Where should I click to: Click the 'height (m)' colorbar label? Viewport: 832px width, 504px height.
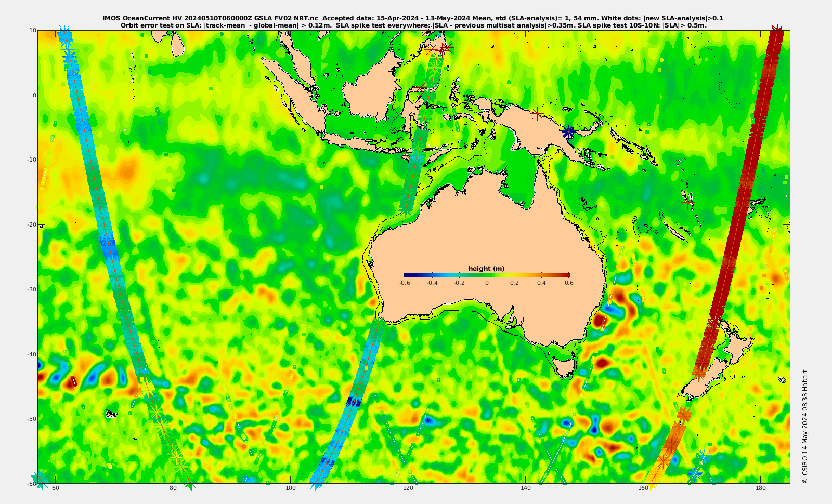pos(486,269)
